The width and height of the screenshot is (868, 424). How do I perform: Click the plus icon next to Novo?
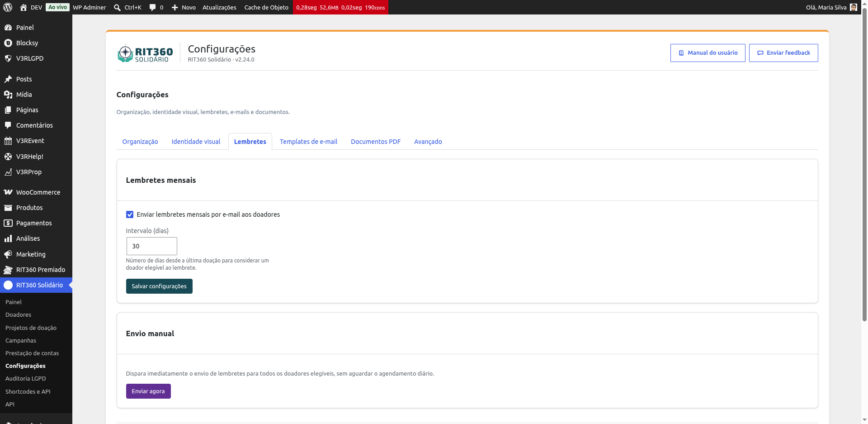click(175, 7)
